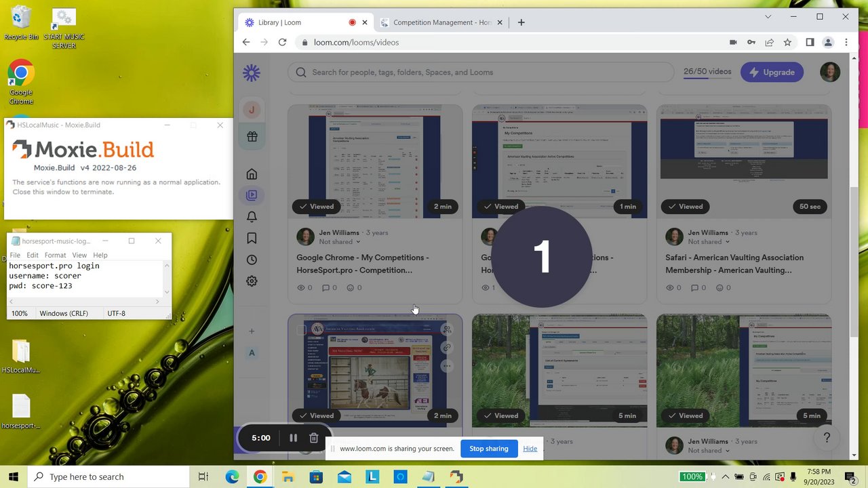The height and width of the screenshot is (488, 868).
Task: Click reactions count on Safari video card
Action: click(x=723, y=287)
